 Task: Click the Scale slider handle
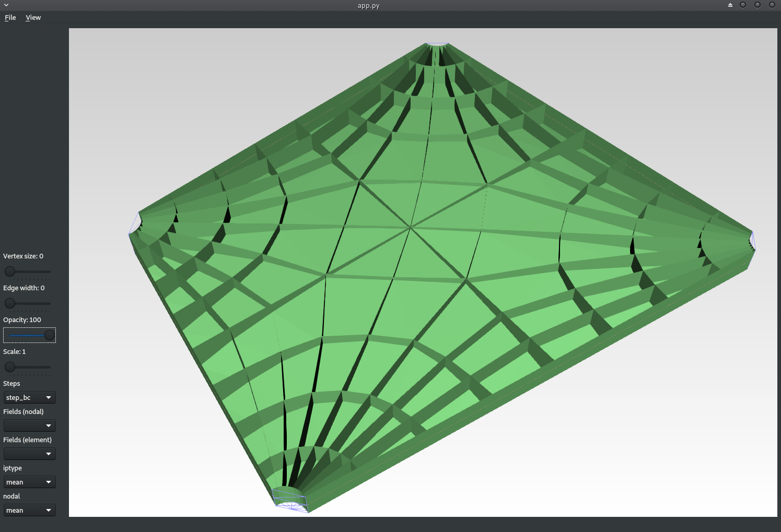(10, 367)
